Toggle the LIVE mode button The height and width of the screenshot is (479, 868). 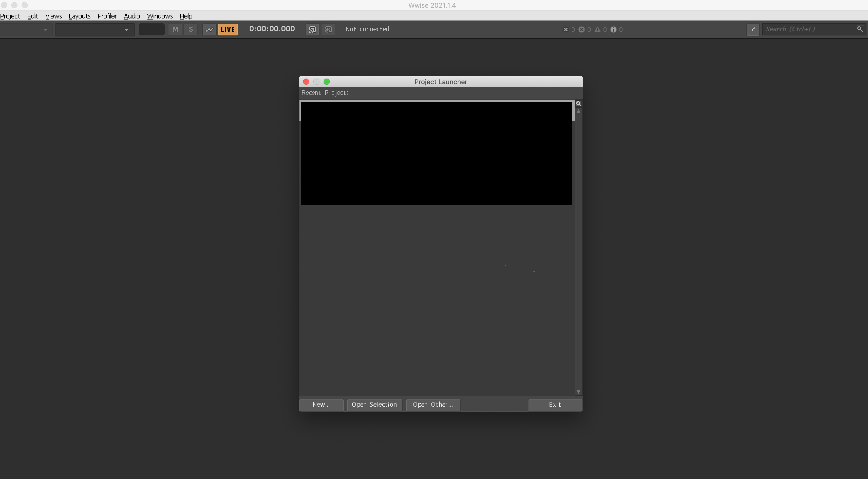228,29
